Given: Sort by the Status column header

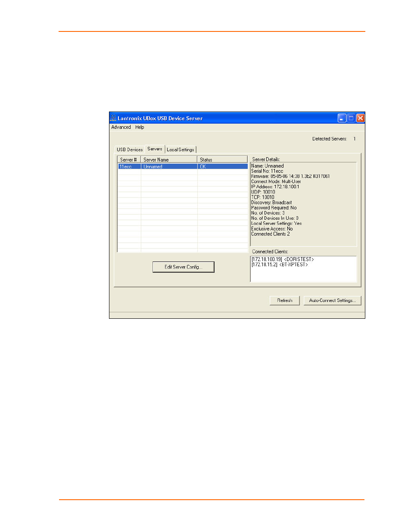Looking at the screenshot, I should coord(222,159).
